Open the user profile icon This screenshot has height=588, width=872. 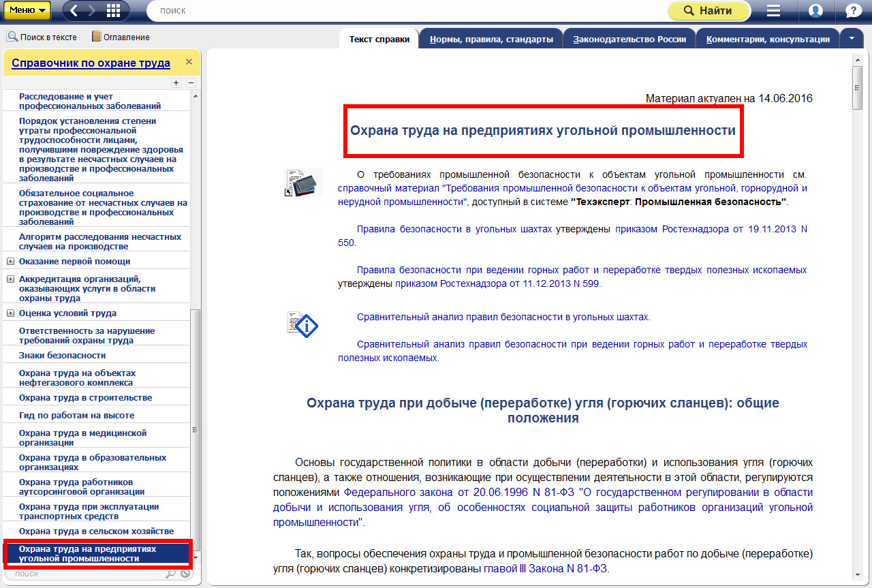coord(815,11)
